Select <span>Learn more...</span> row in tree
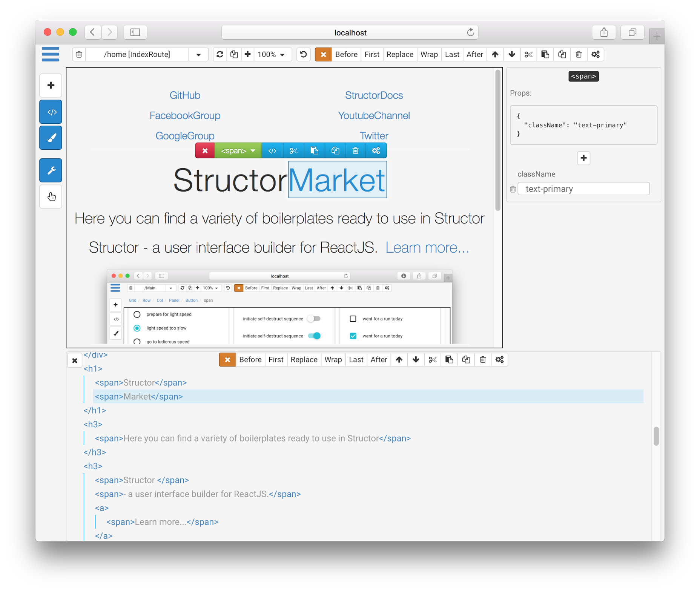The height and width of the screenshot is (592, 700). [x=163, y=522]
